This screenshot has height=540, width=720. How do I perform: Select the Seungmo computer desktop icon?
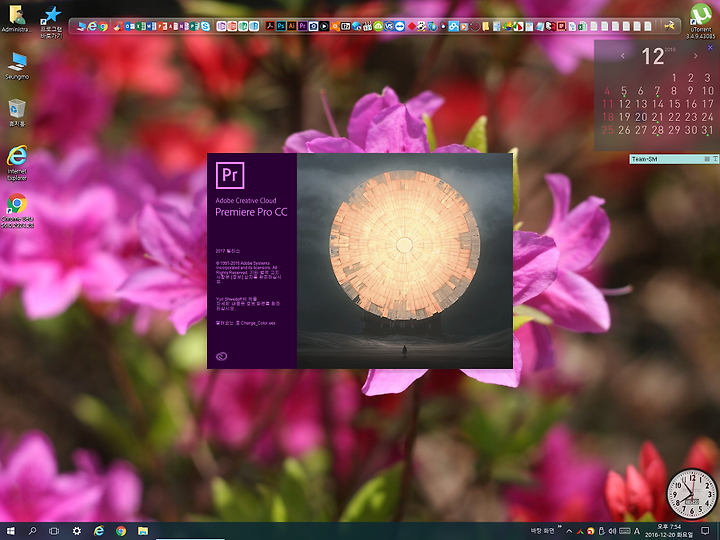coord(17,66)
